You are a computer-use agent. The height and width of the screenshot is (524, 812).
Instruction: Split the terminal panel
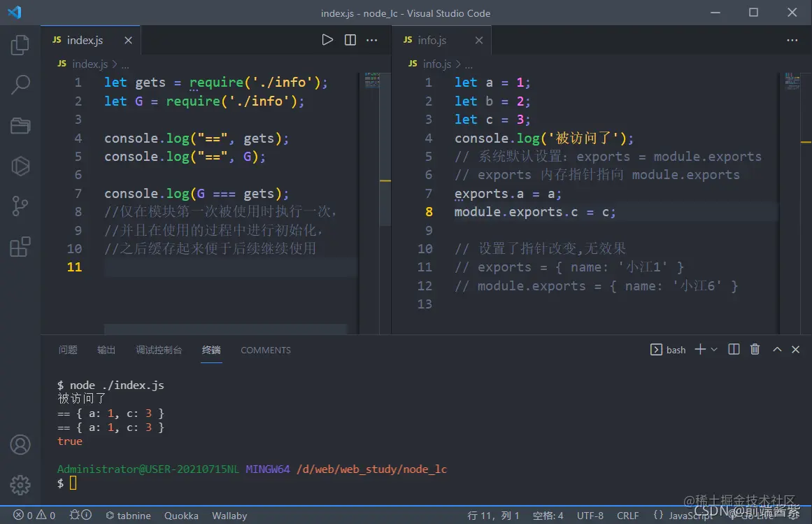click(734, 350)
